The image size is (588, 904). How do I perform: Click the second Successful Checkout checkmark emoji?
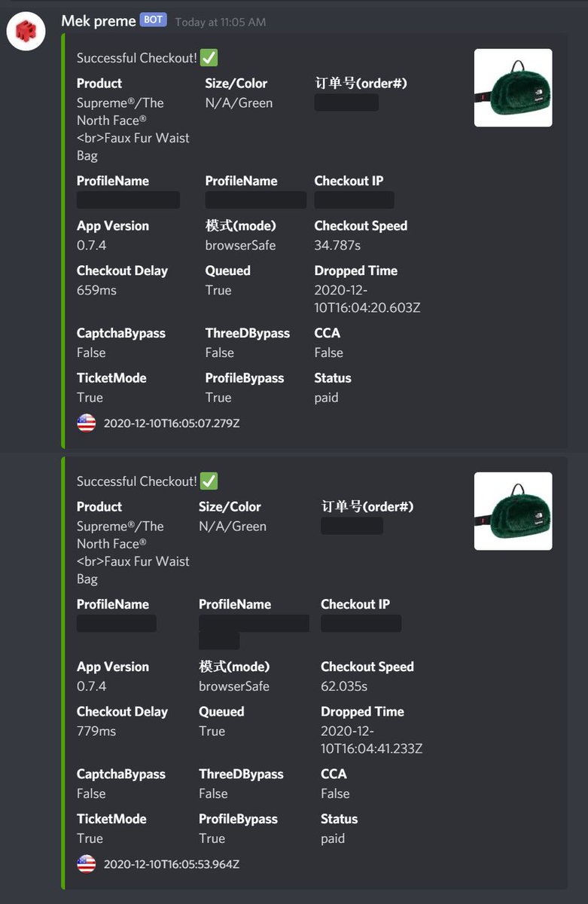pos(209,481)
